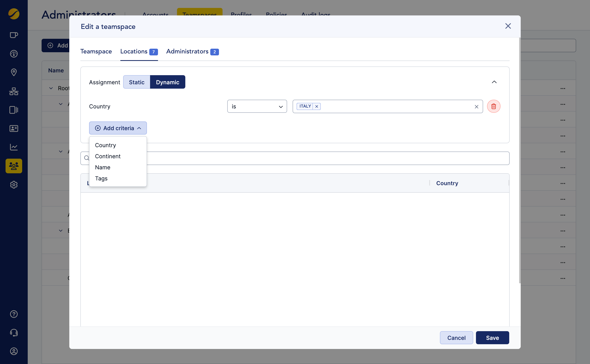
Task: Open the analytics chart icon in sidebar
Action: click(14, 147)
